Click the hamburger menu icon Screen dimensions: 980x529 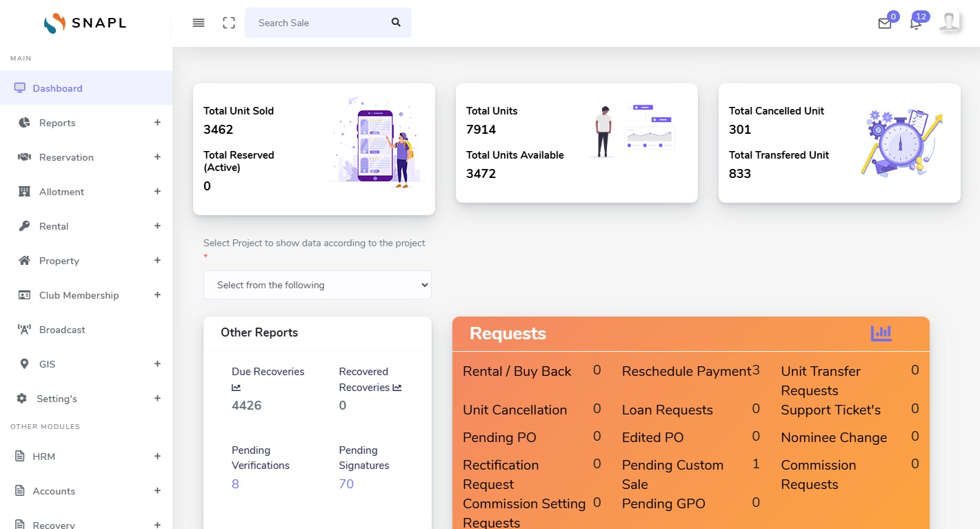pos(199,23)
